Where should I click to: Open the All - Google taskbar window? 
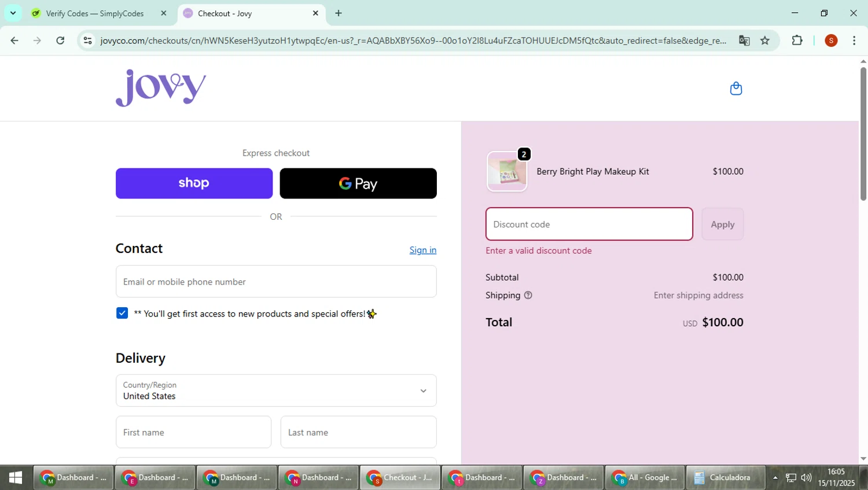click(645, 478)
